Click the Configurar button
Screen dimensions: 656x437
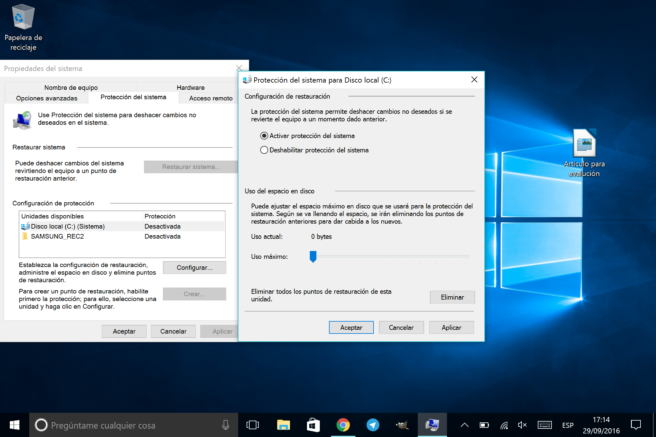pos(195,268)
